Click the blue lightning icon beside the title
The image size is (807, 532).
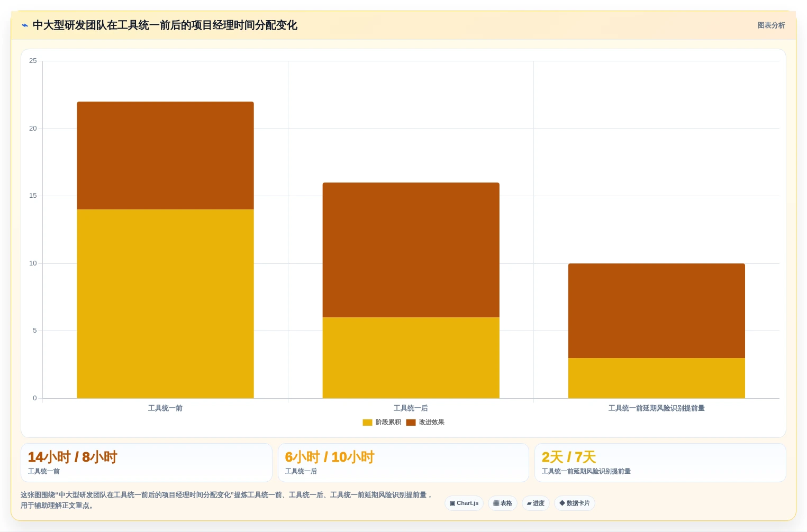pyautogui.click(x=24, y=25)
